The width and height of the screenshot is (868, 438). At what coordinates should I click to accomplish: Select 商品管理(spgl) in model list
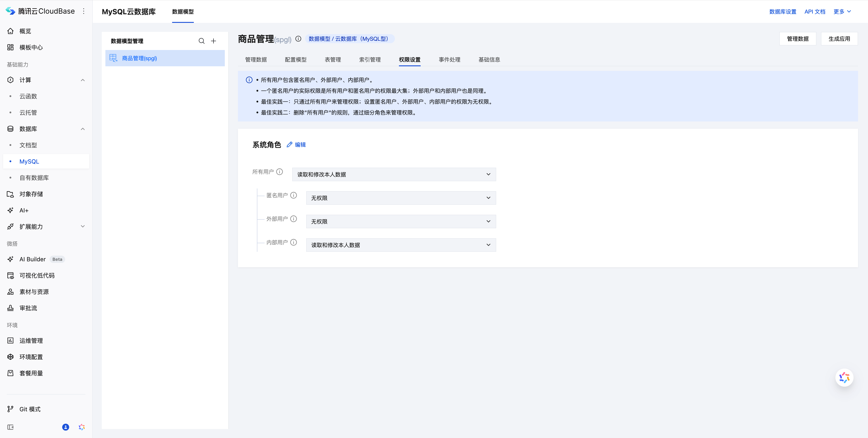(165, 58)
